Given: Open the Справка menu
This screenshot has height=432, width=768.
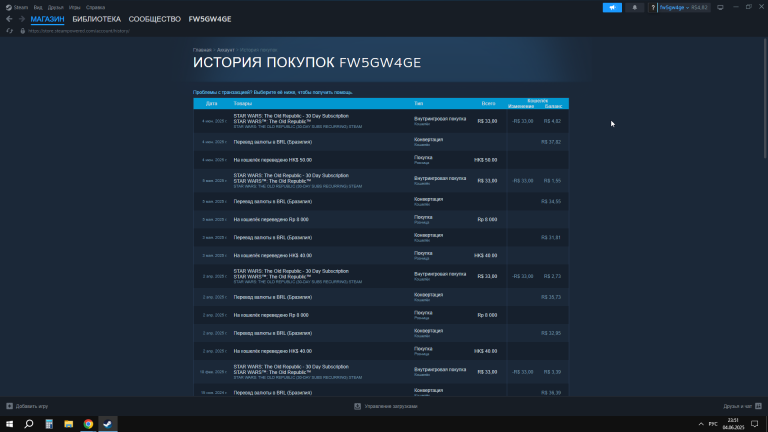Looking at the screenshot, I should tap(95, 7).
